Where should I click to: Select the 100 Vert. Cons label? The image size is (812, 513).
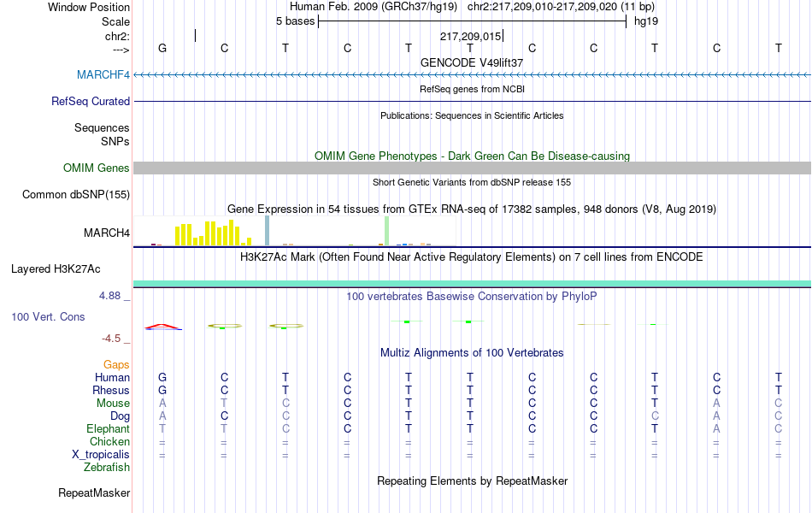(x=48, y=316)
